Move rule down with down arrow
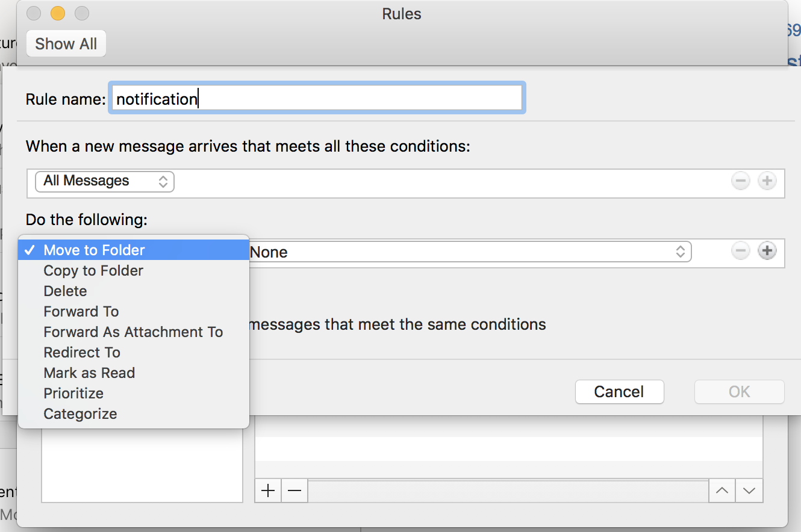801x532 pixels. [749, 490]
